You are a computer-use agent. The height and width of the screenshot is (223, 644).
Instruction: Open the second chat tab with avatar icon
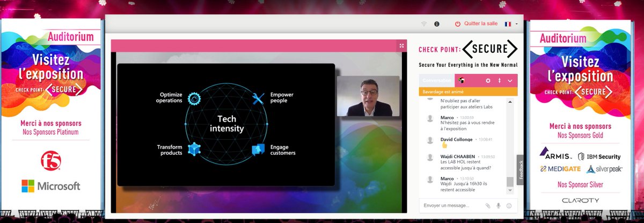click(x=462, y=81)
